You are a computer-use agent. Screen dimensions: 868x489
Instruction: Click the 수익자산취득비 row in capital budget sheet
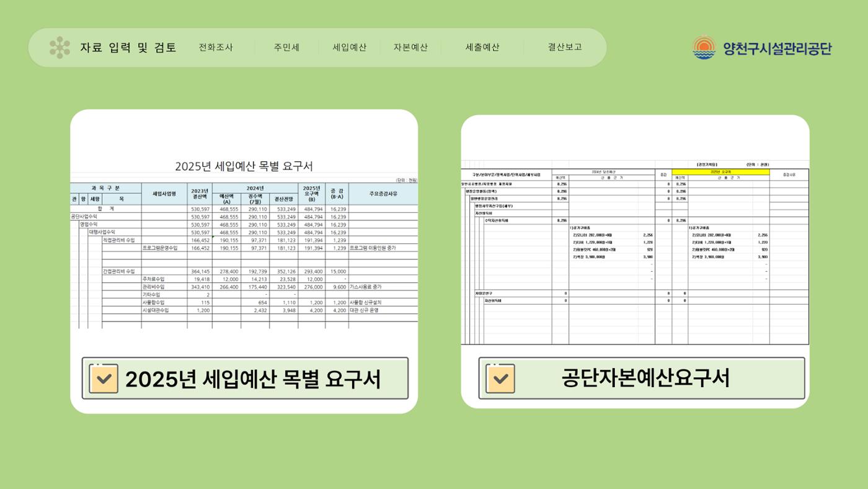pos(635,220)
